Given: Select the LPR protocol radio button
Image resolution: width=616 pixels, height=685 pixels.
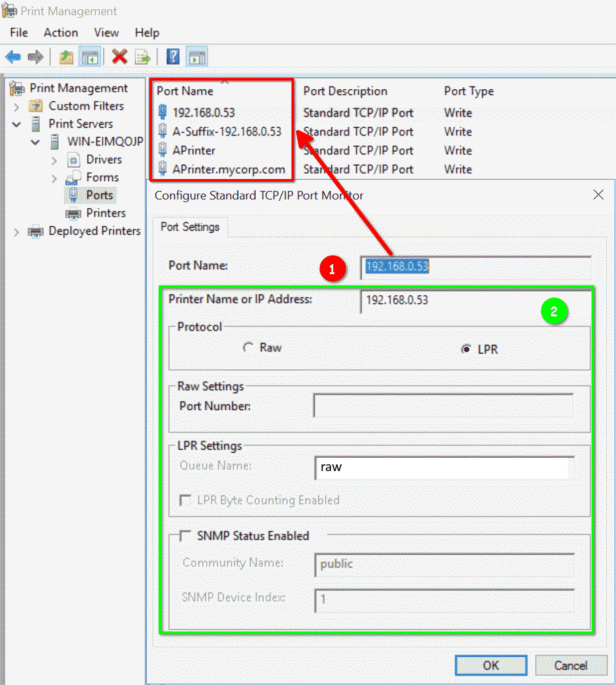Looking at the screenshot, I should pyautogui.click(x=466, y=349).
